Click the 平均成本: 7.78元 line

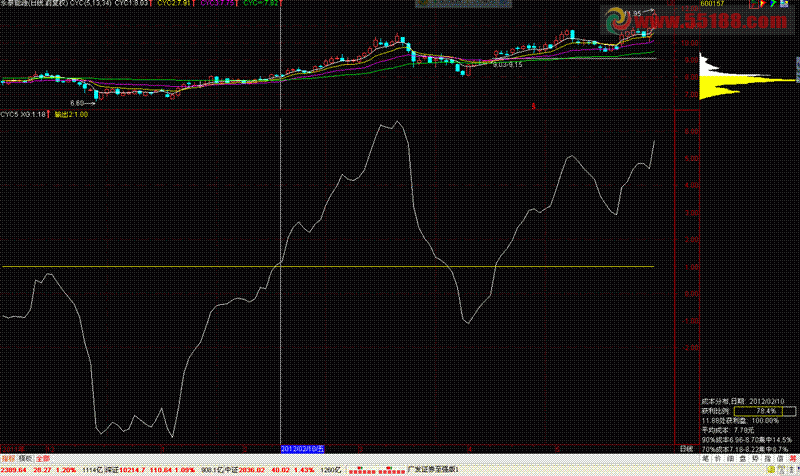(x=728, y=430)
